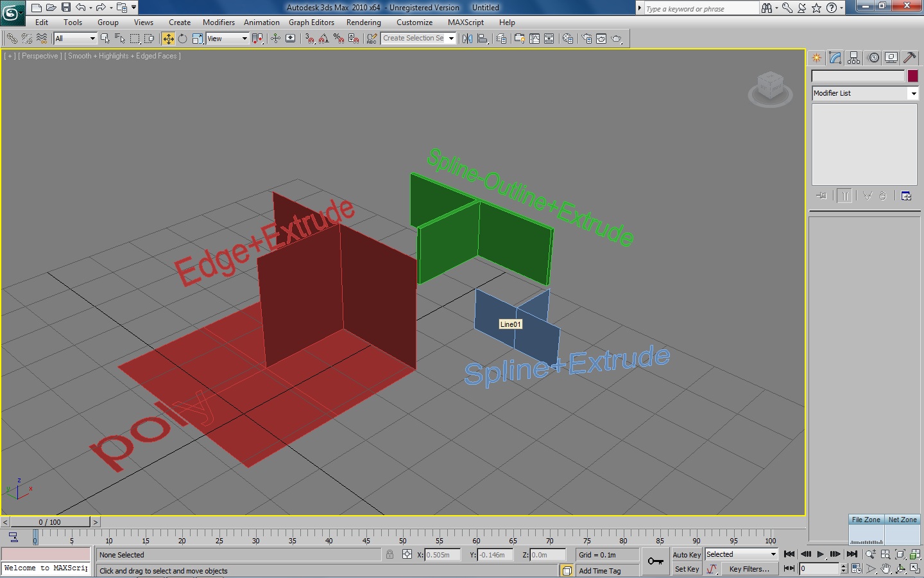
Task: Open the quick access toolbar customize arrow
Action: coord(133,8)
